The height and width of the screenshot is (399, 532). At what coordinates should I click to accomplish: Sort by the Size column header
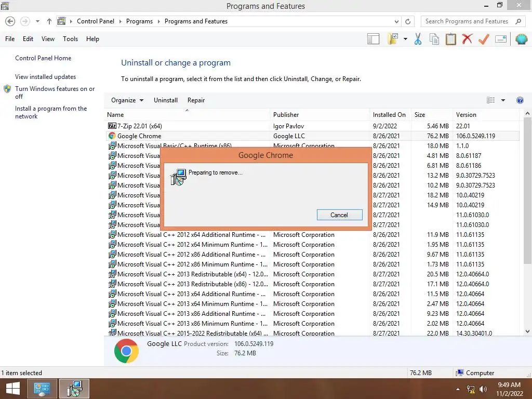coord(431,115)
